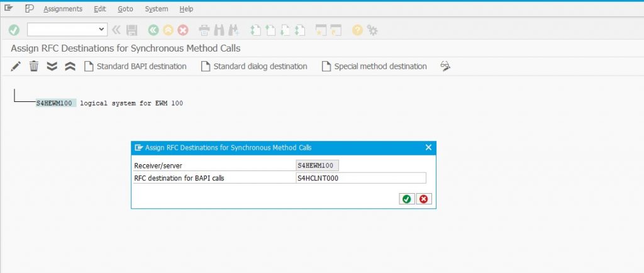Image resolution: width=644 pixels, height=273 pixels.
Task: Click the Find Next binoculars icon
Action: click(234, 30)
